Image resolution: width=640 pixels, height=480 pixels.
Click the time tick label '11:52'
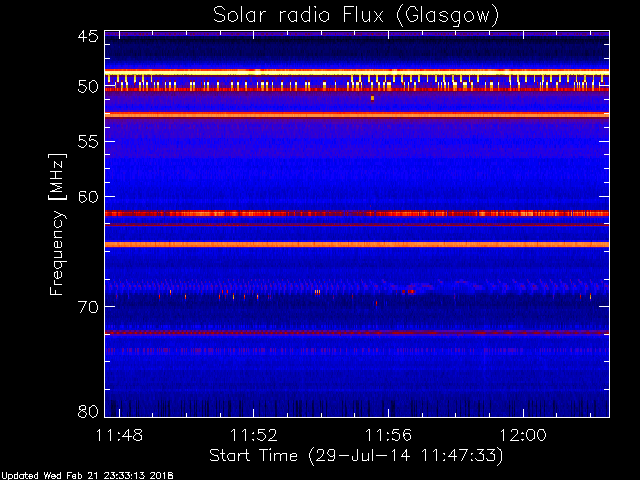pos(254,435)
